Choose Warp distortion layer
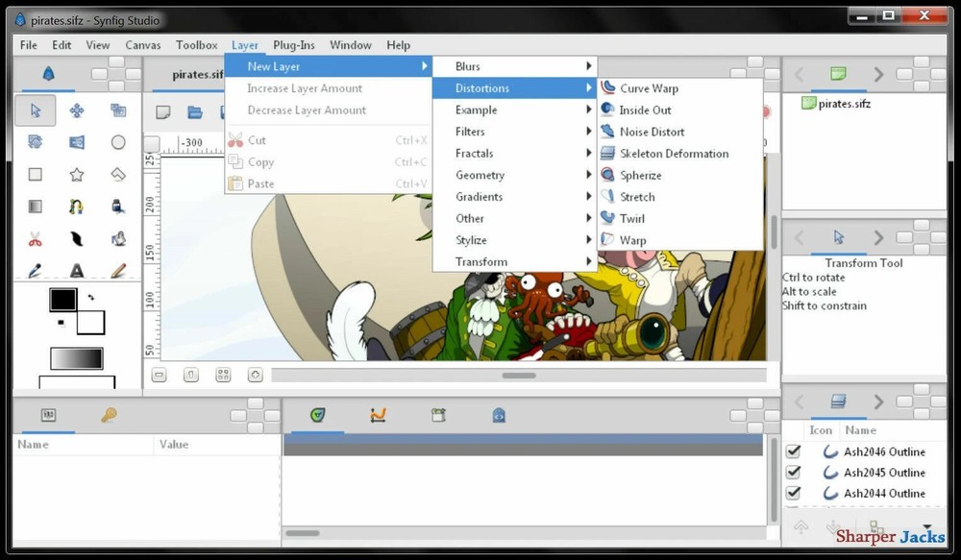The image size is (961, 560). [680, 240]
